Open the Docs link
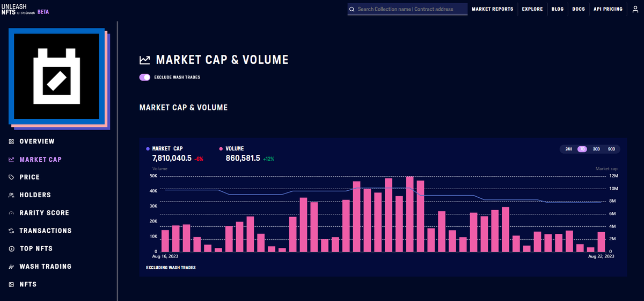This screenshot has height=301, width=644. pyautogui.click(x=579, y=9)
